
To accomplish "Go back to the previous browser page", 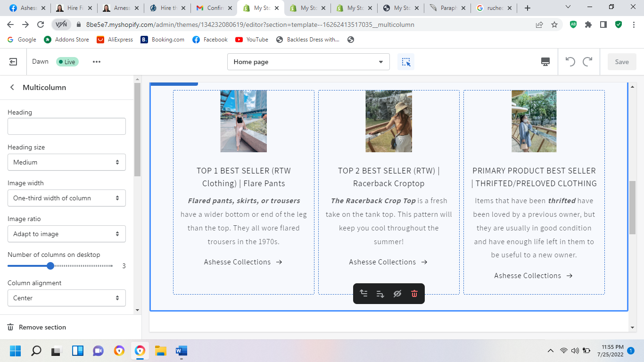I will pyautogui.click(x=10, y=25).
